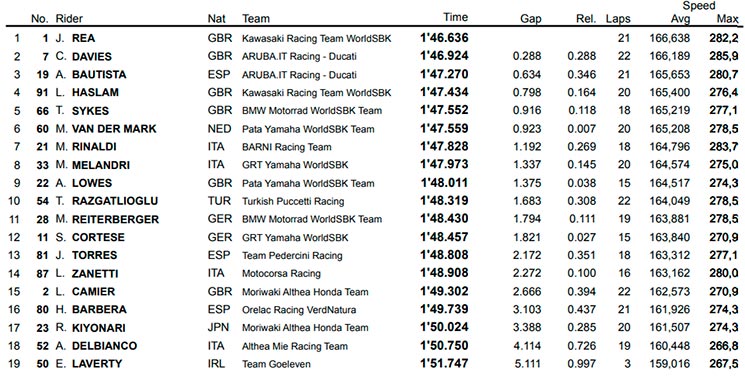The height and width of the screenshot is (376, 745).
Task: Click the Team column header
Action: point(256,19)
